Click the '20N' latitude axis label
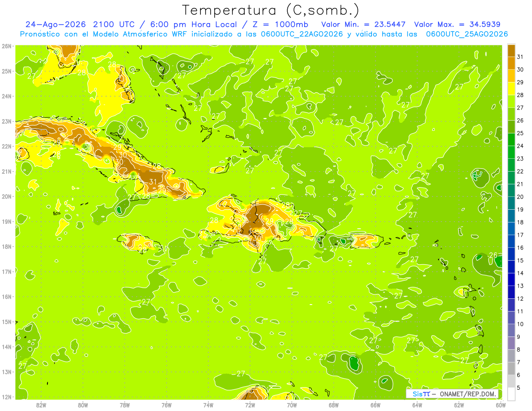This screenshot has height=411, width=532. (7, 196)
